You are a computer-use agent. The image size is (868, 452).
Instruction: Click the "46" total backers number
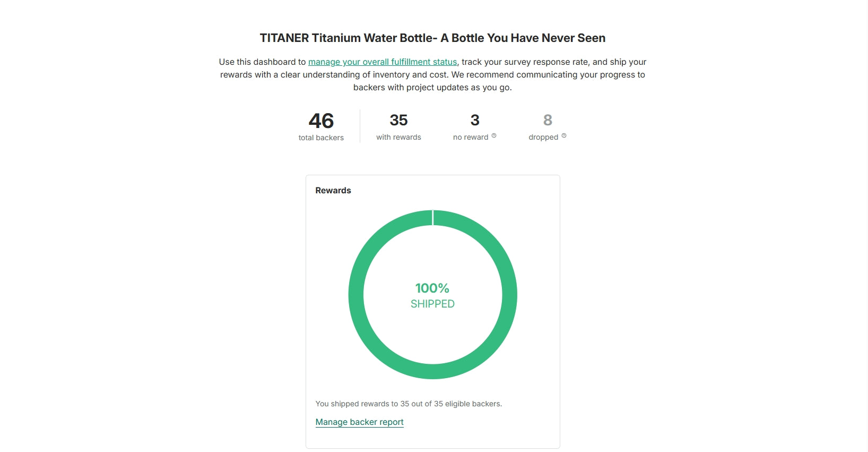pyautogui.click(x=321, y=121)
